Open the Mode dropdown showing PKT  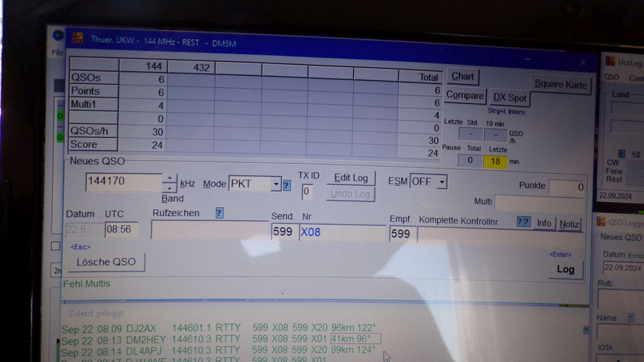(276, 184)
